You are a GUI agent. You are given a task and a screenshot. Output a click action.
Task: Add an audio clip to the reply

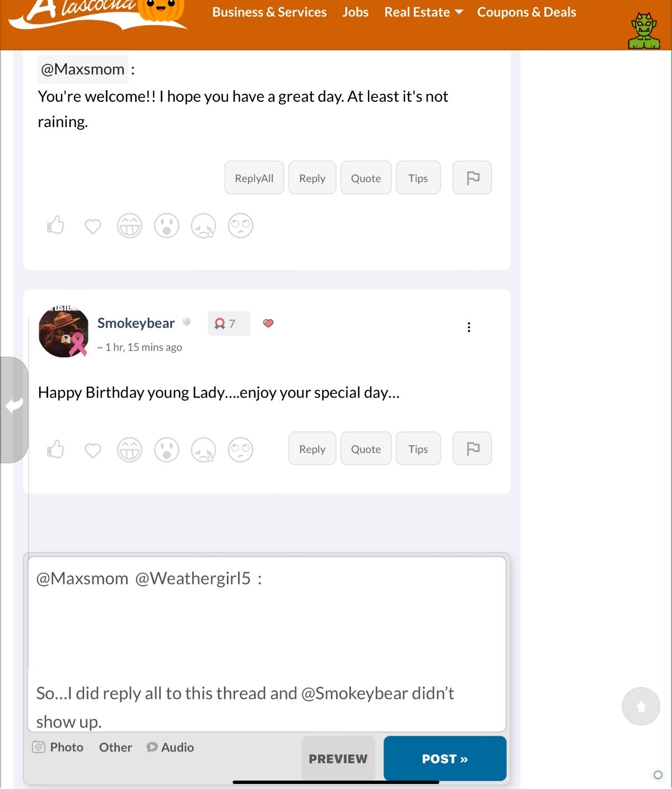coord(170,747)
